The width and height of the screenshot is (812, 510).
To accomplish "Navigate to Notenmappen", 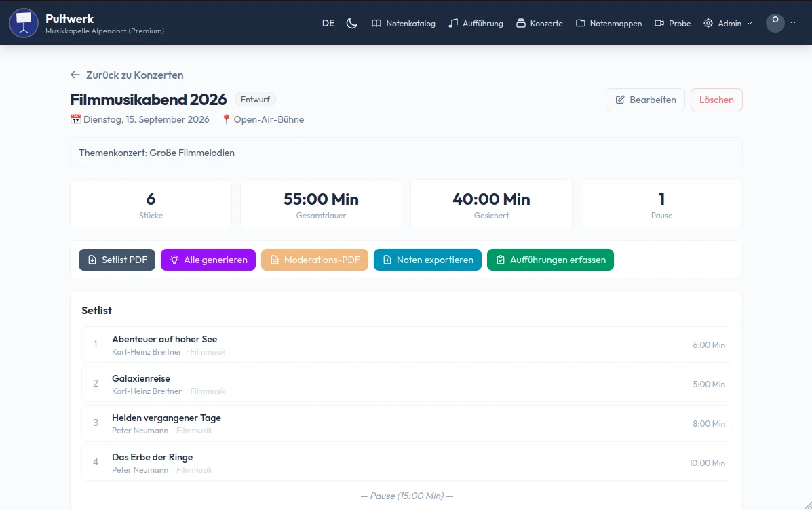I will [x=608, y=23].
